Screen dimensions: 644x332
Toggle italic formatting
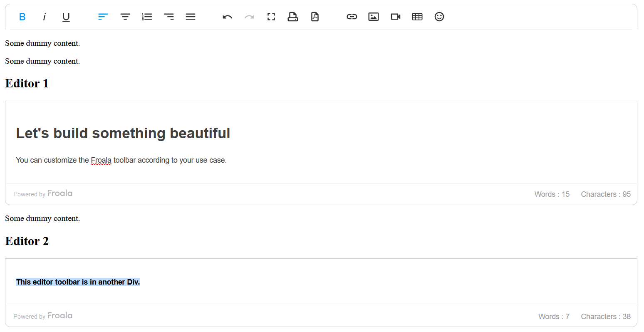(x=44, y=17)
